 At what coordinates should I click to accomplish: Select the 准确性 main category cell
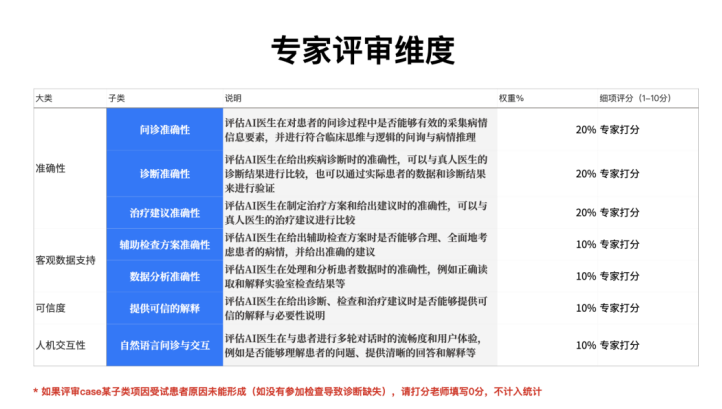[50, 169]
